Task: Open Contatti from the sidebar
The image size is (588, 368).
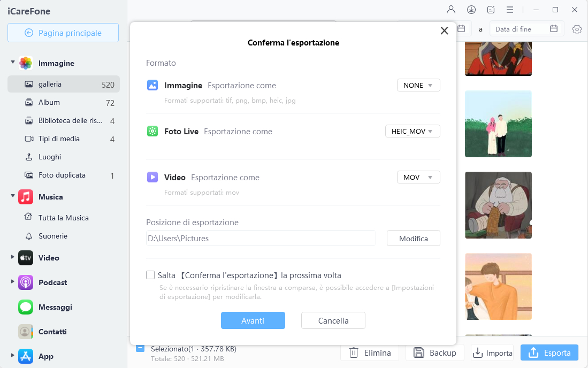Action: (x=52, y=332)
